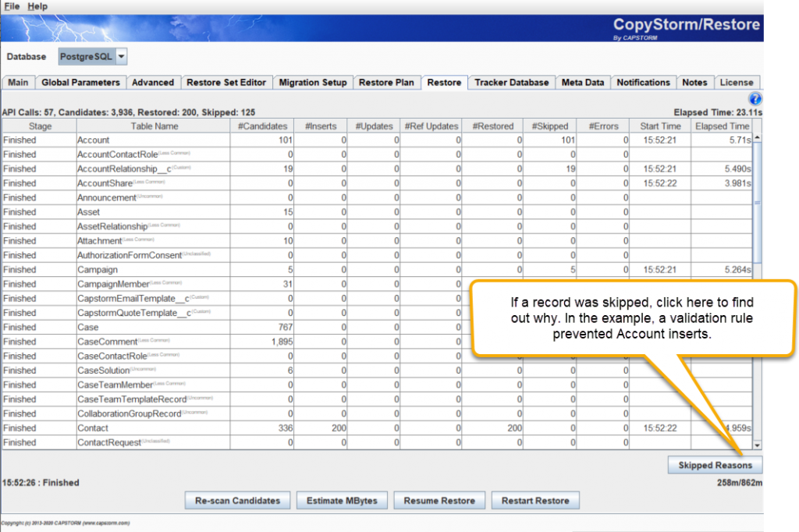Select the AccountRelationship__c row
This screenshot has width=799, height=532.
[378, 168]
